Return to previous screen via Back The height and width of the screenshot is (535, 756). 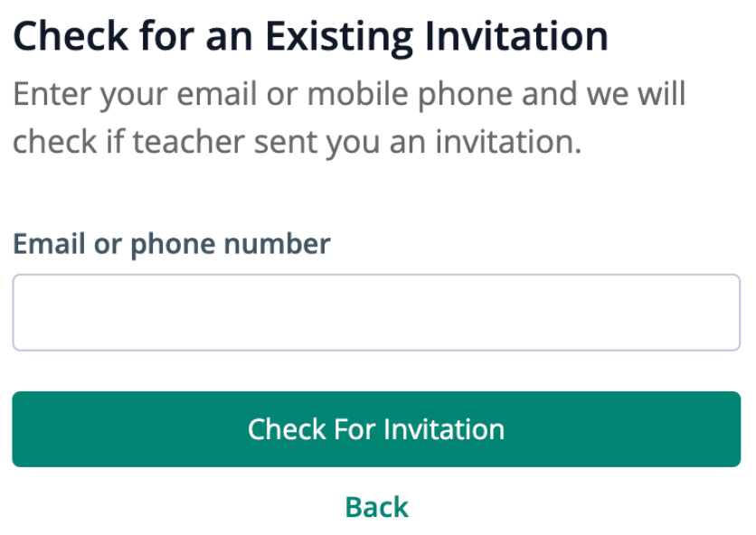point(376,507)
